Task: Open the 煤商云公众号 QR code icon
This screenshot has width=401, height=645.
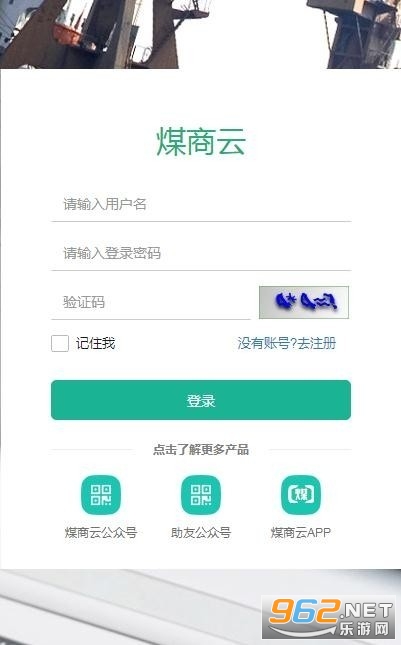Action: pyautogui.click(x=101, y=495)
